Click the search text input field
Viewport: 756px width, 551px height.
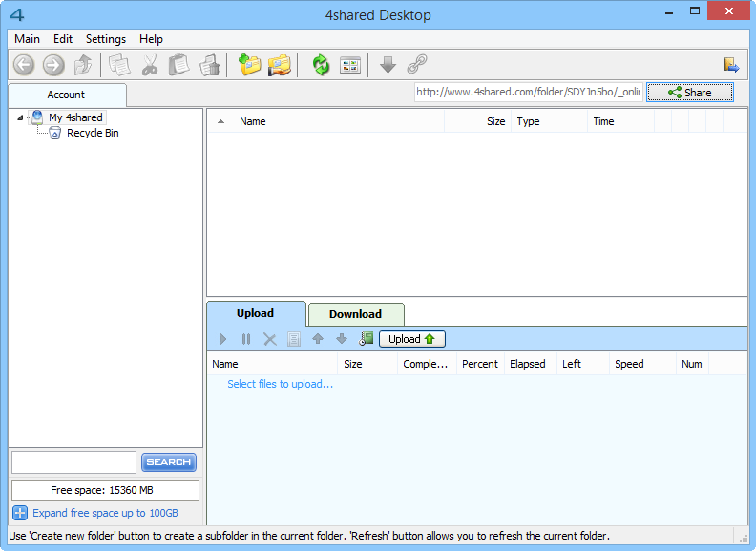tap(74, 462)
